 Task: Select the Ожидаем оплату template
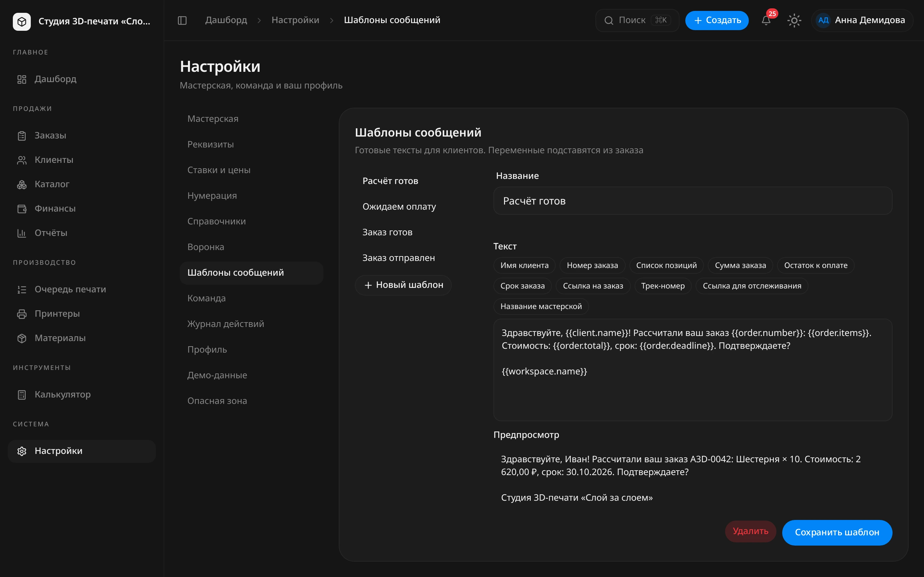coord(399,206)
